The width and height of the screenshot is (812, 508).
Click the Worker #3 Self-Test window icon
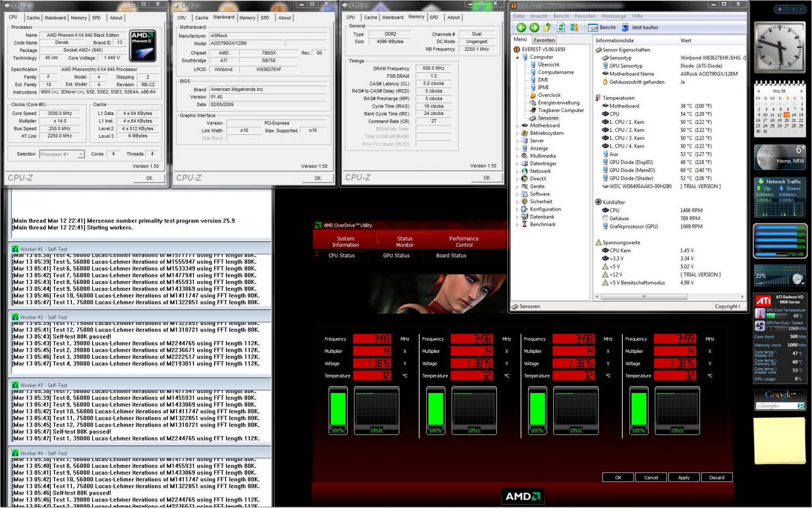click(15, 385)
